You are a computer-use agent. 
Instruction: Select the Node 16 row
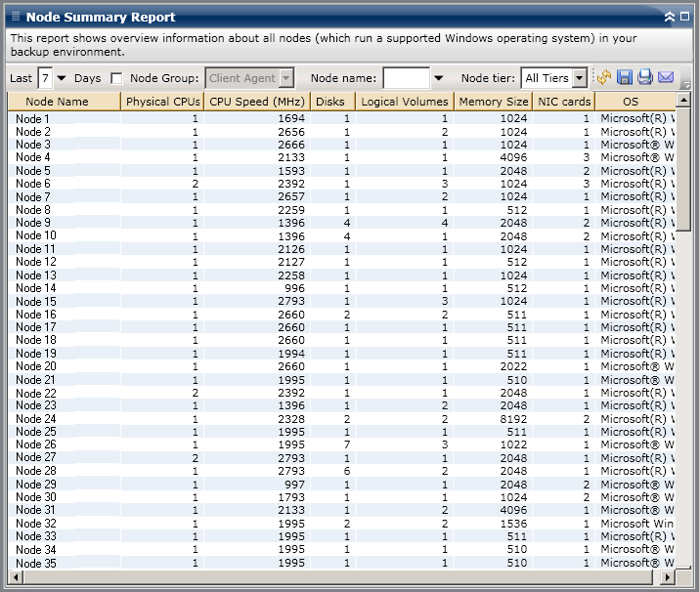(x=341, y=315)
